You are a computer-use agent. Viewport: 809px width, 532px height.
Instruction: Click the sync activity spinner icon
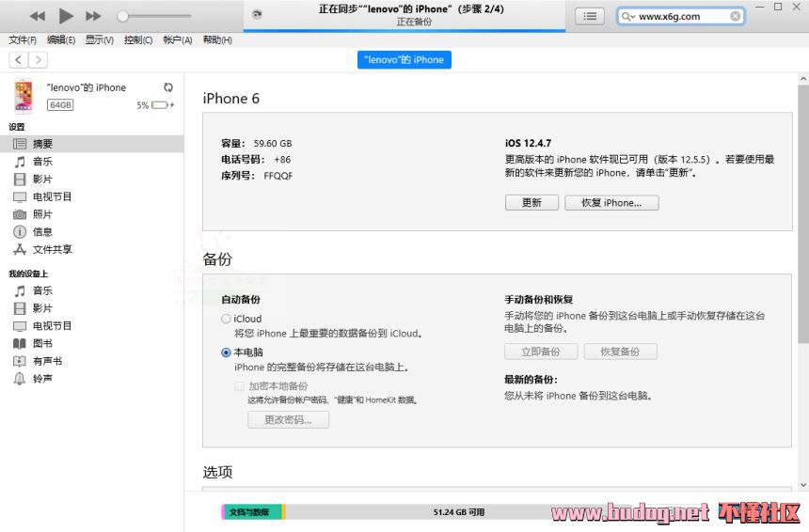click(x=257, y=14)
